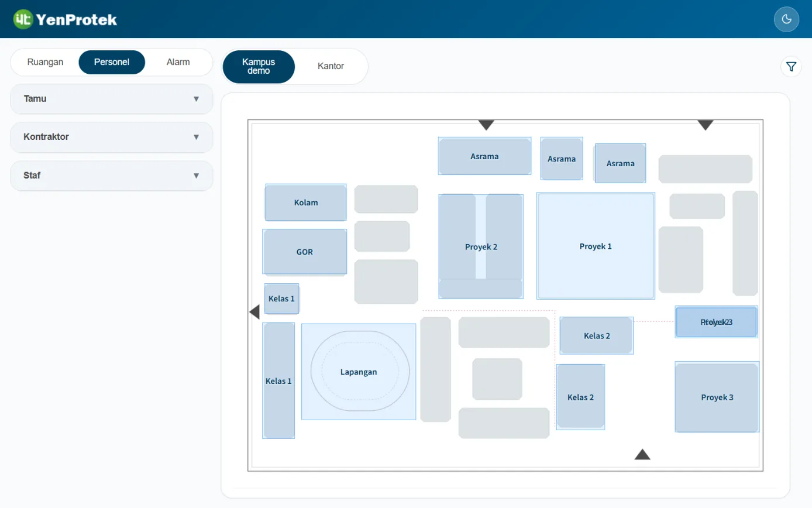Image resolution: width=812 pixels, height=508 pixels.
Task: Click the top-right gate arrow marker
Action: click(706, 125)
